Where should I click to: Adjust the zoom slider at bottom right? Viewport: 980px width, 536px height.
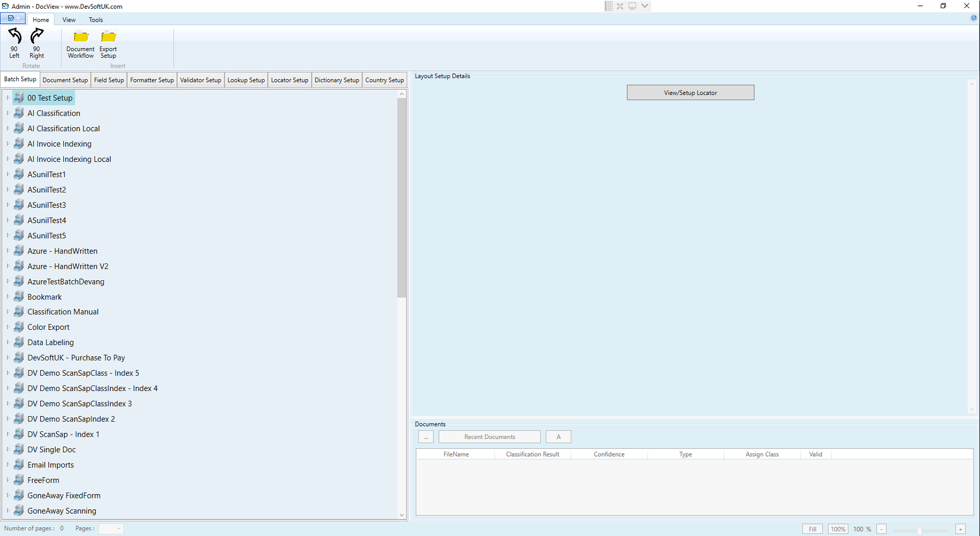[x=920, y=529]
